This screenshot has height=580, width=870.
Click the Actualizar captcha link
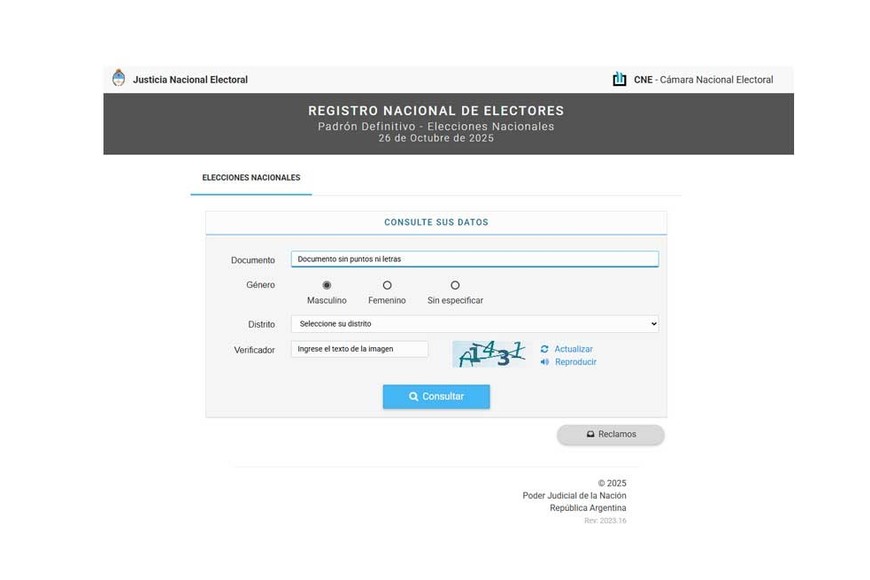pyautogui.click(x=573, y=349)
